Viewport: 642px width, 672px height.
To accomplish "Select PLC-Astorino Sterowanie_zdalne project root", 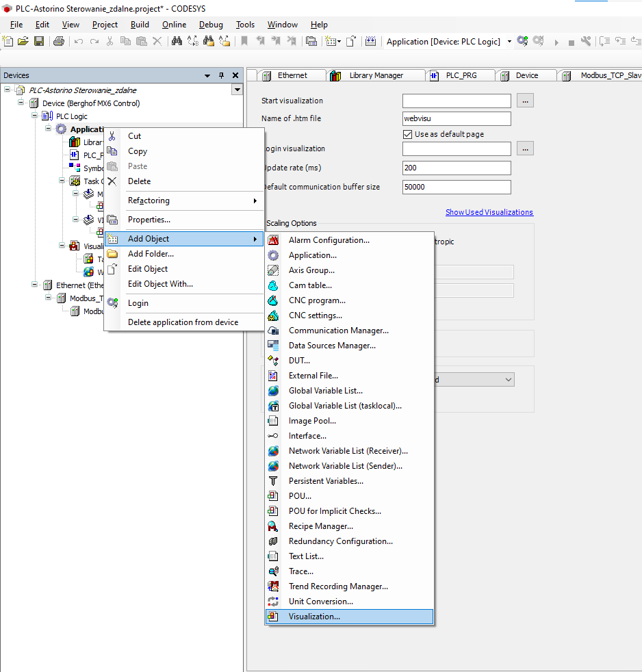I will (83, 90).
